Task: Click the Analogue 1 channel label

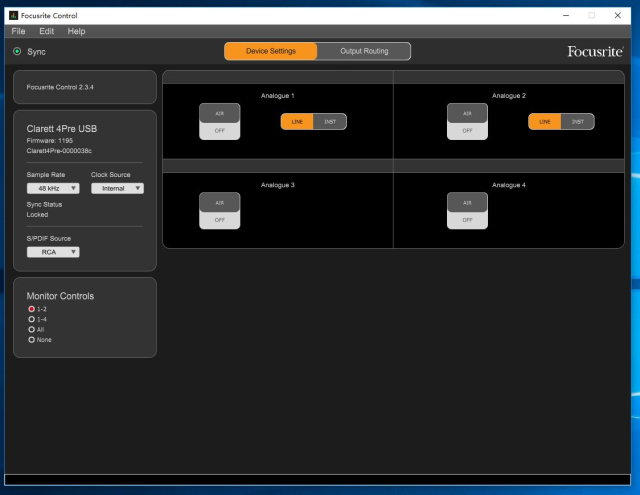Action: 278,95
